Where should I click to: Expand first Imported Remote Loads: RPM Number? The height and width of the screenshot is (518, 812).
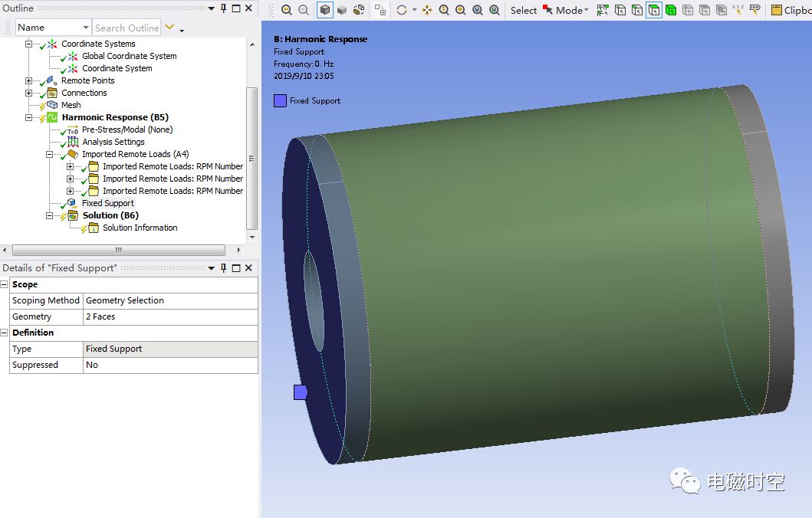[x=71, y=166]
